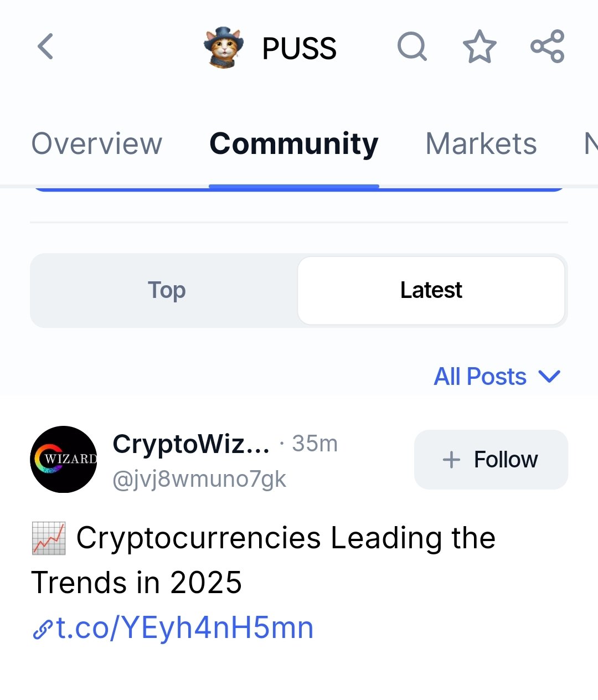Add PUSS to watchlist via star icon

pyautogui.click(x=480, y=47)
